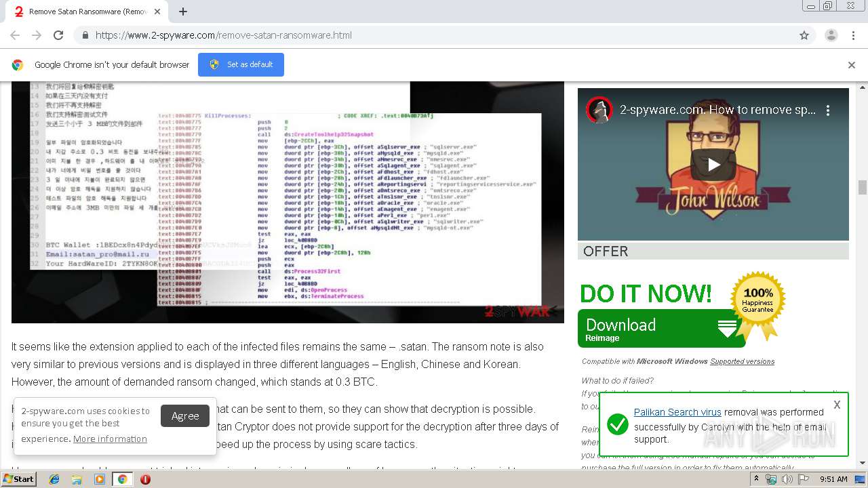Open the Chrome profile avatar
Viewport: 868px width, 488px height.
click(x=831, y=35)
